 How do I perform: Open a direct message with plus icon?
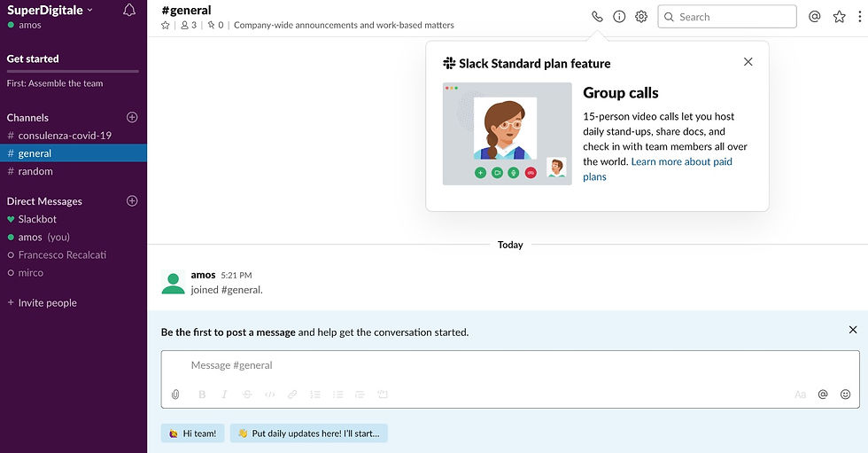pos(132,200)
